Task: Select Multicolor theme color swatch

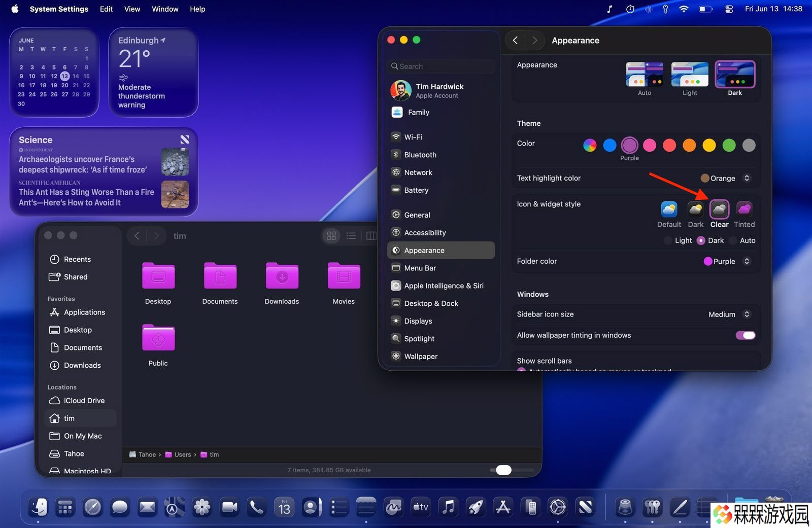Action: coord(590,146)
